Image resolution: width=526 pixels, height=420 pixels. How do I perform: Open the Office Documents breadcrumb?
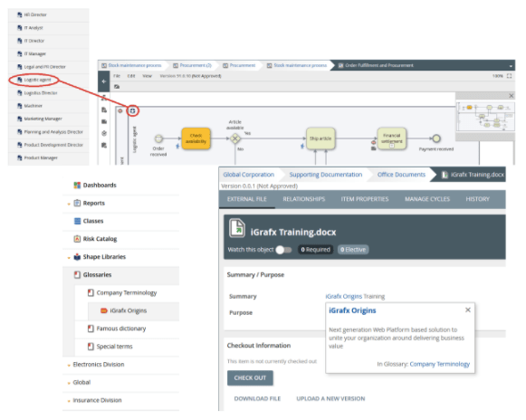point(401,175)
